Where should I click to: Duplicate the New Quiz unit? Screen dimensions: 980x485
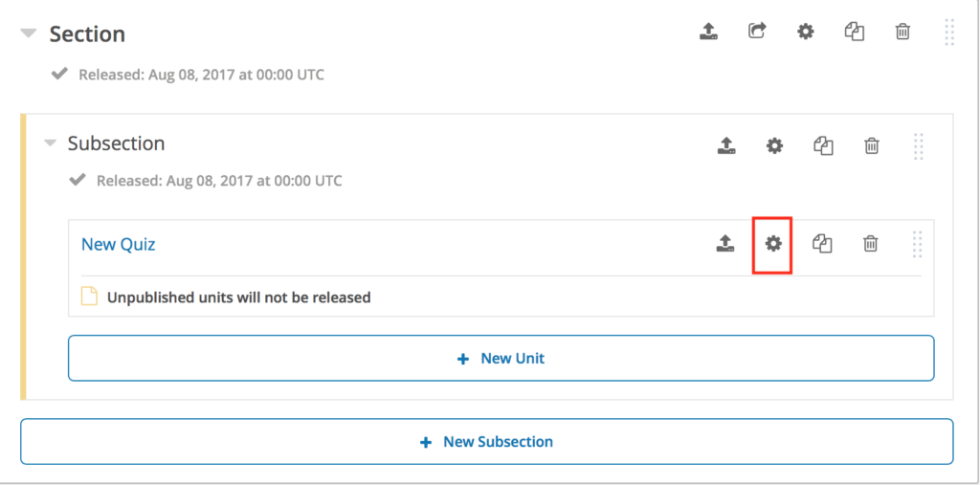822,243
